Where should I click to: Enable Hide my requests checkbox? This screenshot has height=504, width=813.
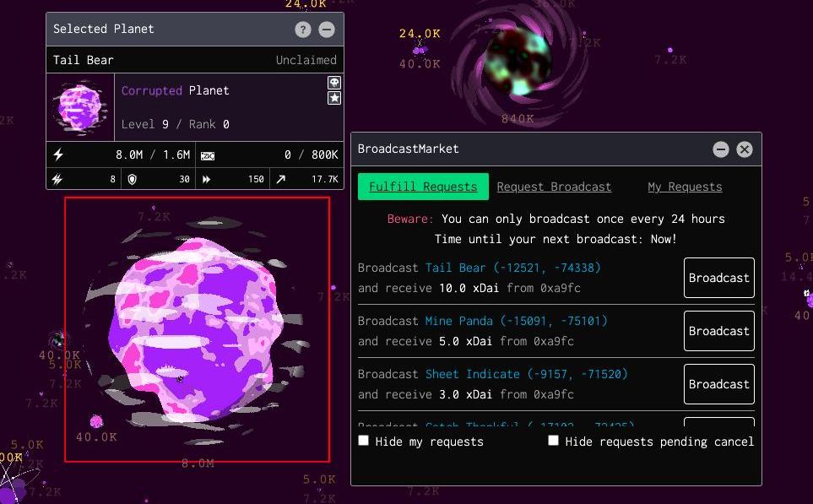pyautogui.click(x=364, y=441)
